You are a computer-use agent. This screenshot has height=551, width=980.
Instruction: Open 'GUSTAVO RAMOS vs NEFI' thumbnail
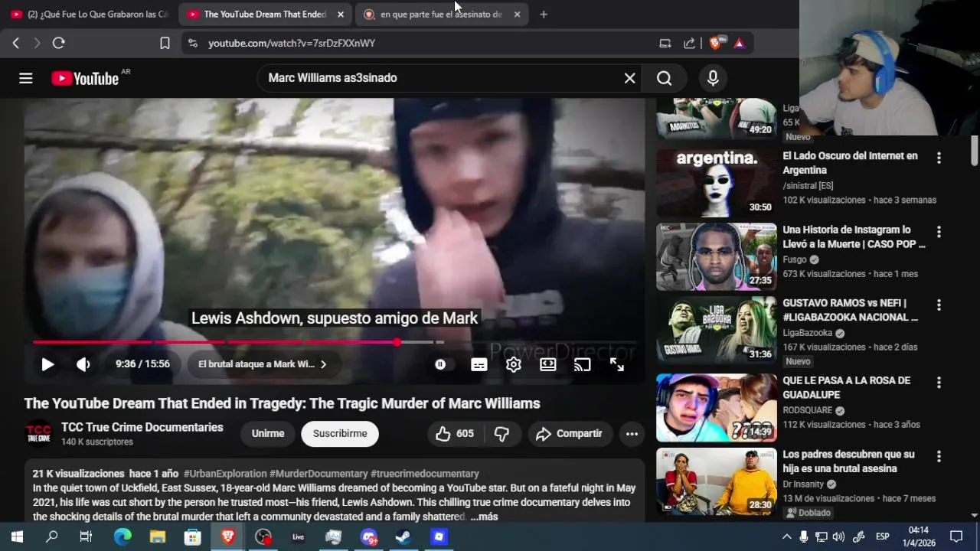coord(716,331)
